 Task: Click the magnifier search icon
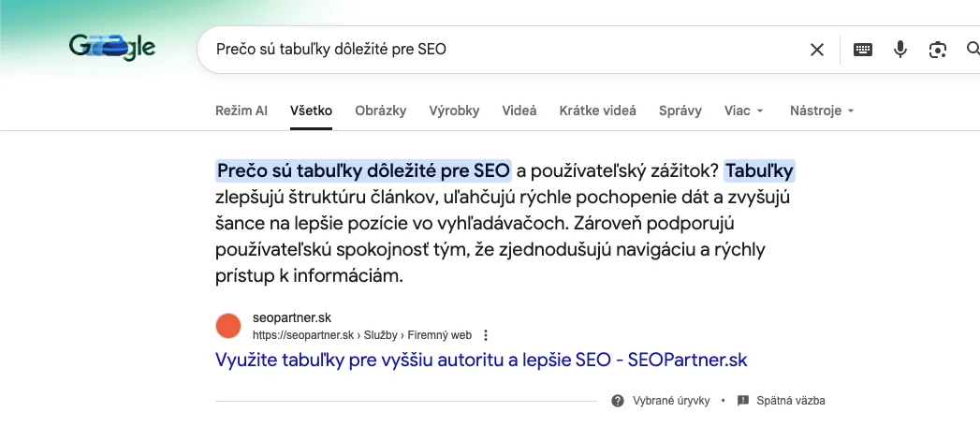973,50
